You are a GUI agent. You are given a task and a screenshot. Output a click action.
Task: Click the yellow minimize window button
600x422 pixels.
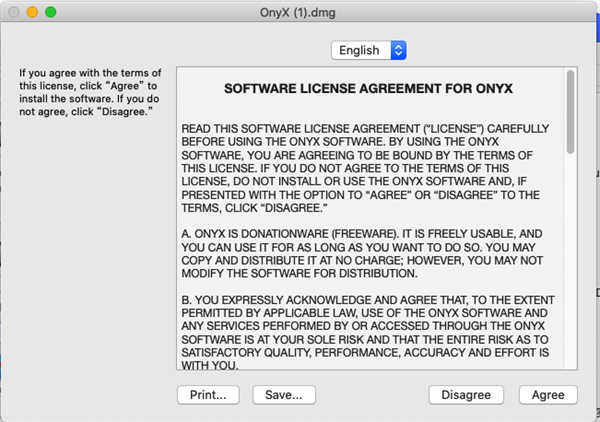tap(32, 12)
